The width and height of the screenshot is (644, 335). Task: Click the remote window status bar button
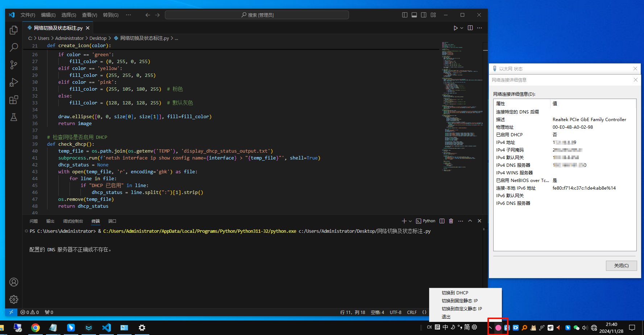click(x=11, y=312)
